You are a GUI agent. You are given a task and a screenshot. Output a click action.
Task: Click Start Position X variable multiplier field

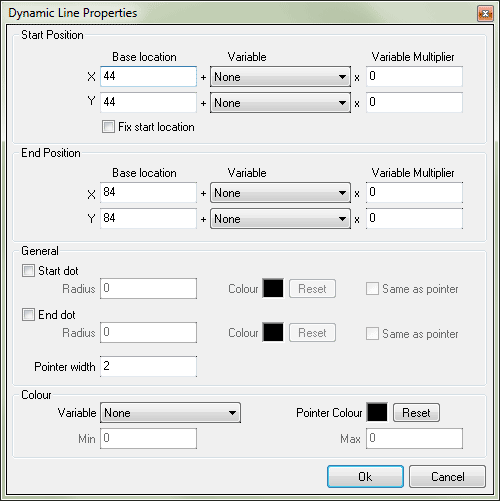click(x=414, y=77)
